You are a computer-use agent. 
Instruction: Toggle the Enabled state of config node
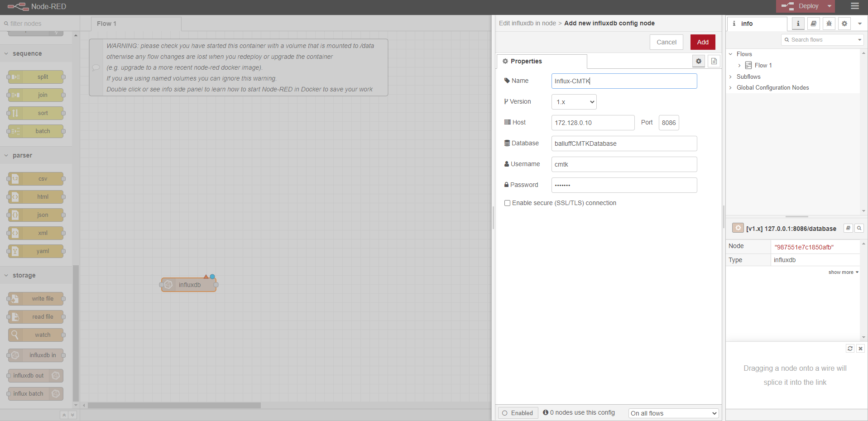(518, 413)
